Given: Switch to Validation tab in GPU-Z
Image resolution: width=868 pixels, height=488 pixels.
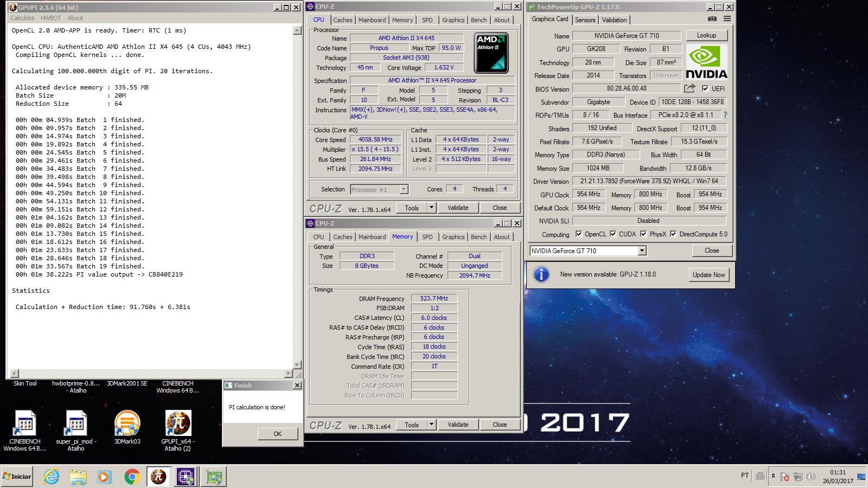Looking at the screenshot, I should coord(615,20).
